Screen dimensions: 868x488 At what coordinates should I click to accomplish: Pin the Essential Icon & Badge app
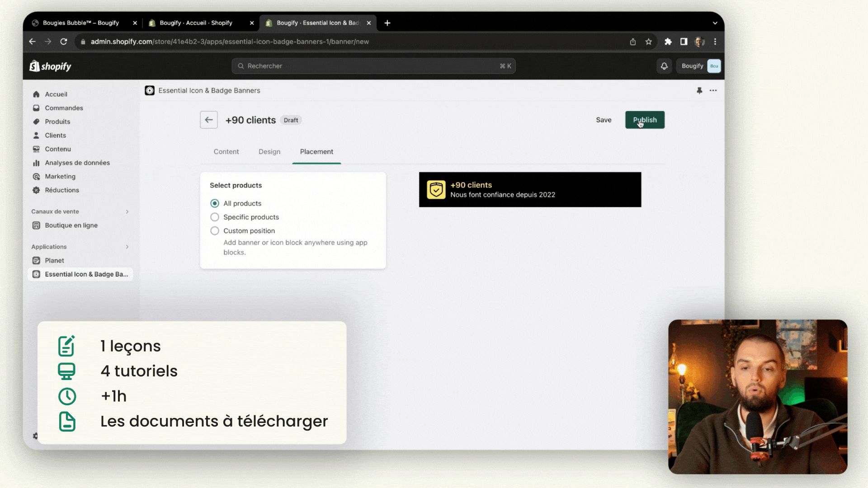click(x=699, y=90)
